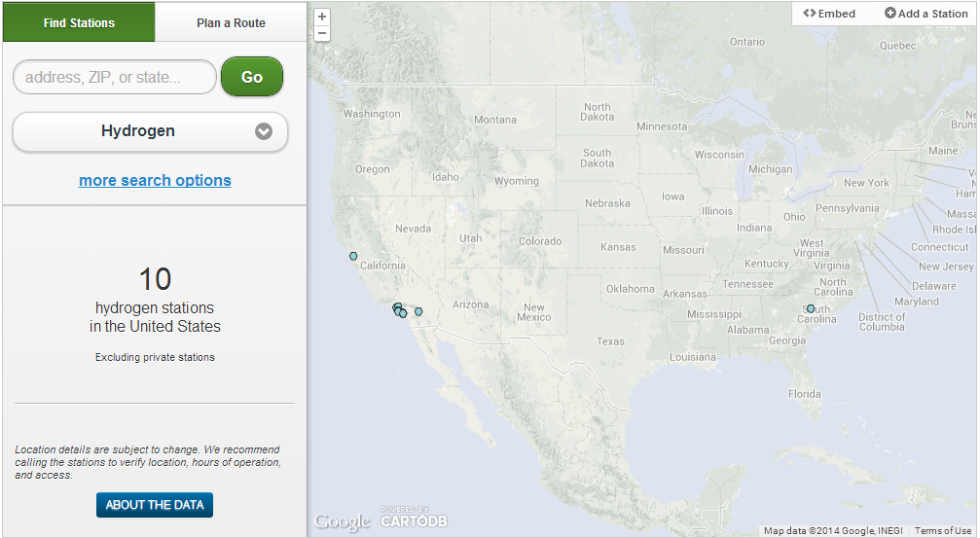Viewport: 980px width, 538px height.
Task: Click the Texas label on the map
Action: point(610,341)
